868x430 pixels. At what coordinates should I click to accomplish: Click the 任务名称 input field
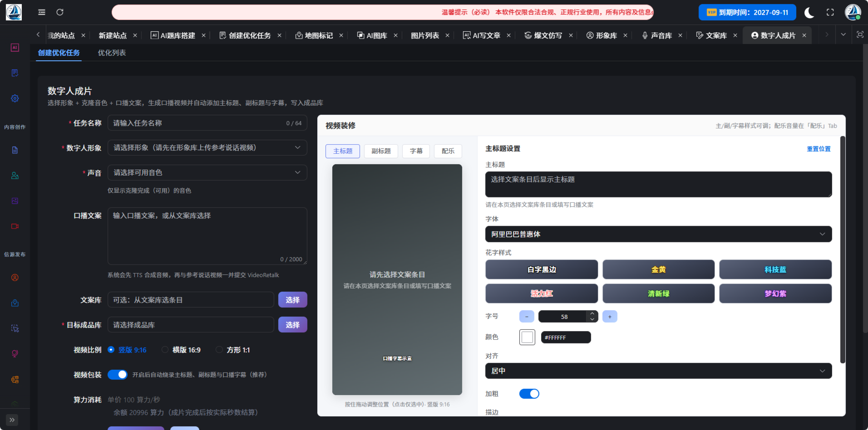coord(207,123)
